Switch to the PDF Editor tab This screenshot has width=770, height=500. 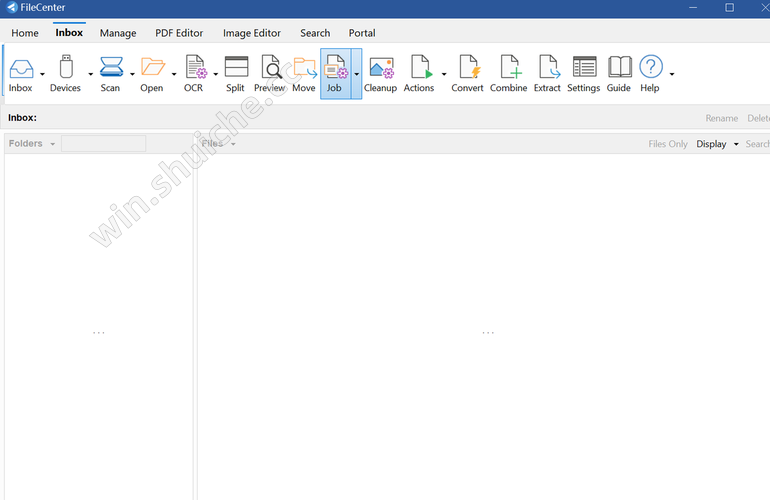tap(179, 33)
